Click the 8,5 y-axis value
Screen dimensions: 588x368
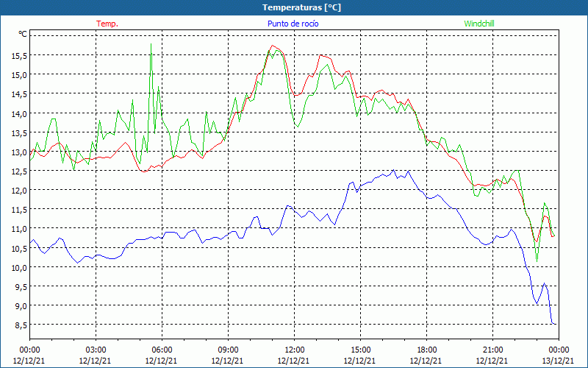[x=21, y=325]
